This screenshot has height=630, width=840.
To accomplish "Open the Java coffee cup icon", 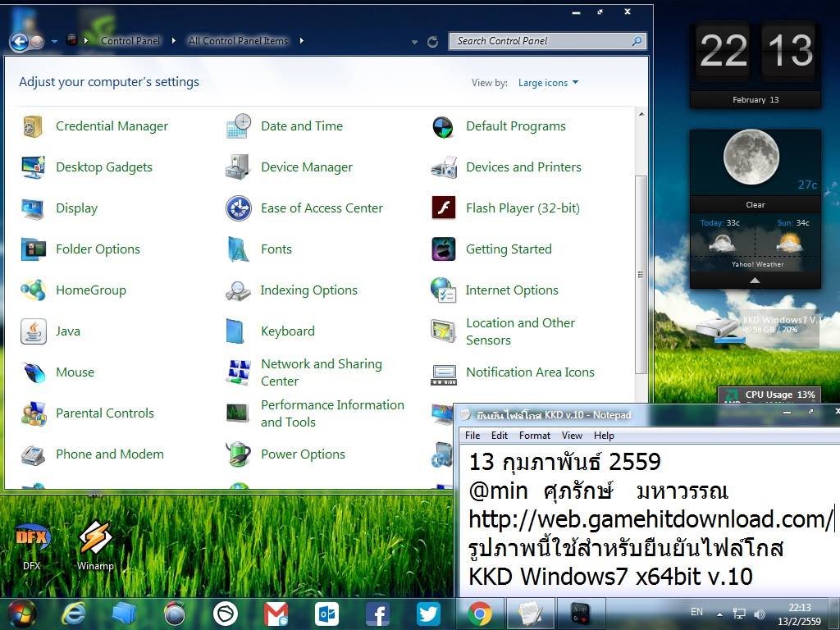I will coord(33,331).
